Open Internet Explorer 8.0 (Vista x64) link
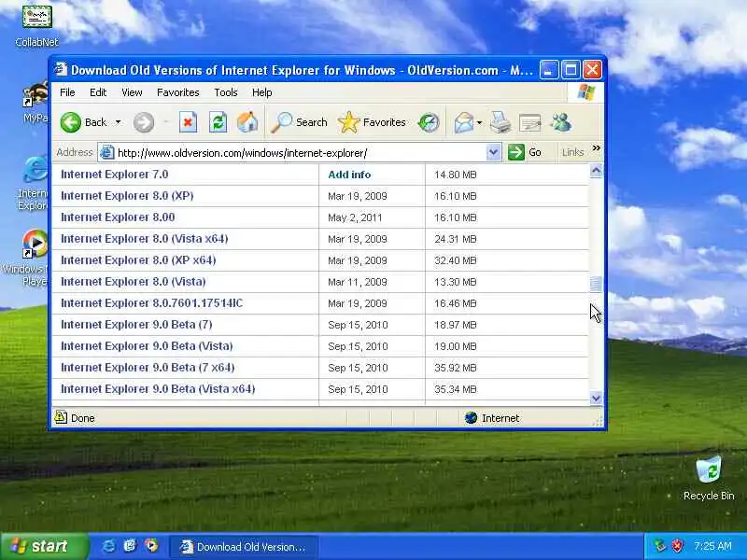Viewport: 747px width, 560px height. click(x=145, y=239)
